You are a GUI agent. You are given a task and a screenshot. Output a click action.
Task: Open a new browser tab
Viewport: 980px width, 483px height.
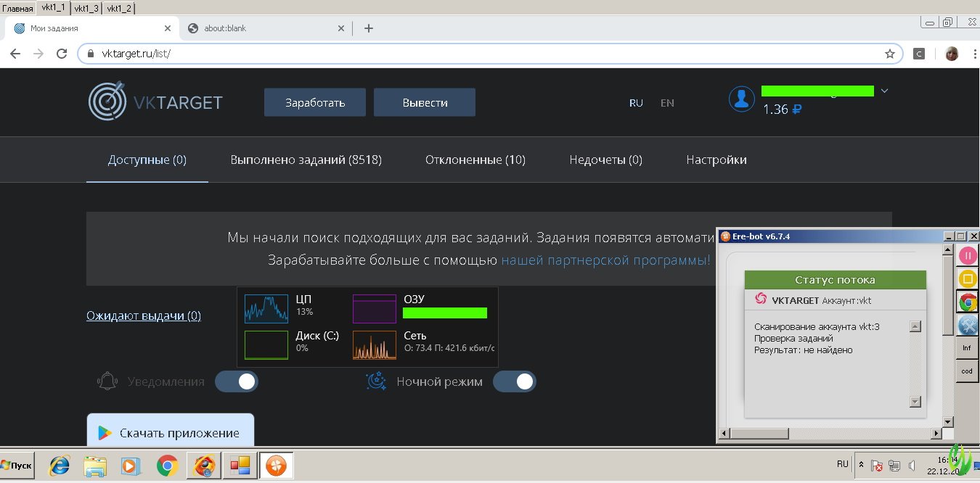[368, 28]
